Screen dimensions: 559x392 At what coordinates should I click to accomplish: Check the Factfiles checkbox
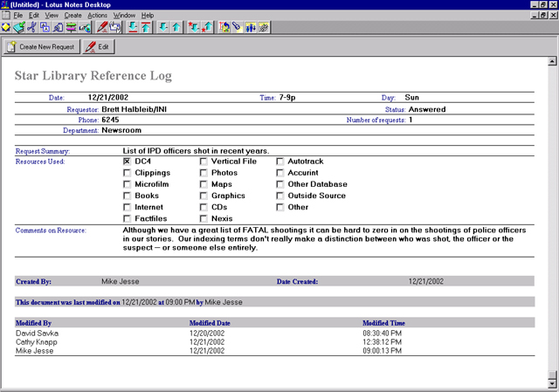pyautogui.click(x=127, y=218)
